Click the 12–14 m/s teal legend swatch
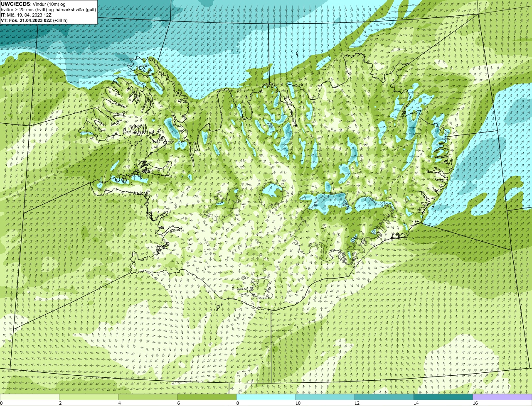 pos(384,397)
